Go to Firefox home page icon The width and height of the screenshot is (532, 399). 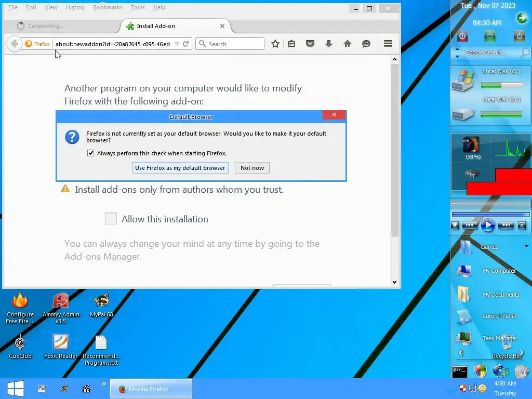348,44
